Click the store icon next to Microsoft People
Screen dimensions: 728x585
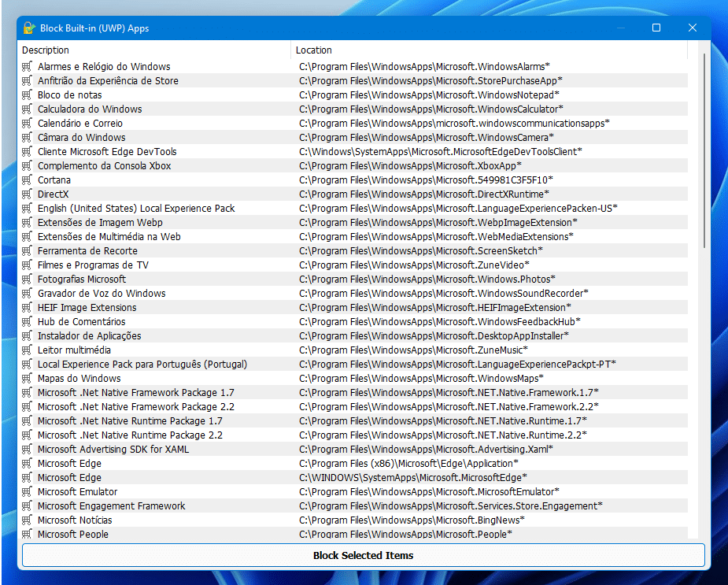[x=27, y=534]
